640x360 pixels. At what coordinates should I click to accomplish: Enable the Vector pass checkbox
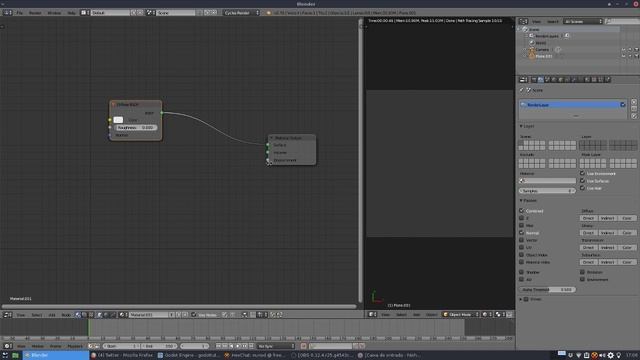click(x=522, y=240)
